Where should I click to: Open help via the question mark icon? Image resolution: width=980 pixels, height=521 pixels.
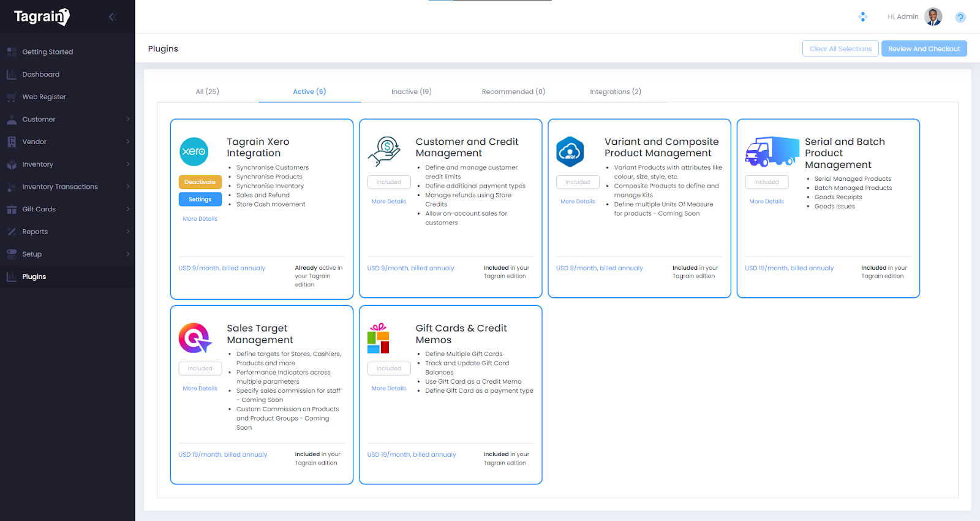pos(960,17)
